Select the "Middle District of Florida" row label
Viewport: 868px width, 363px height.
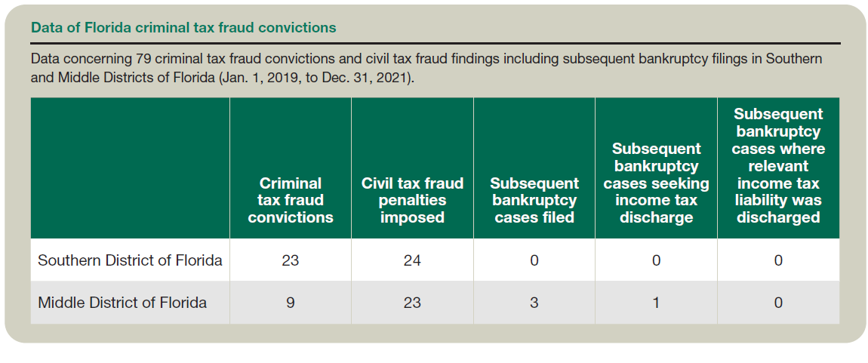122,303
